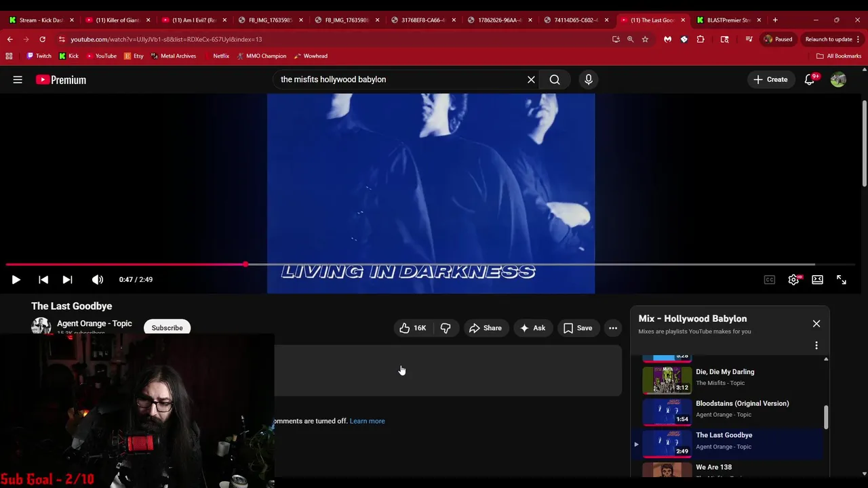The height and width of the screenshot is (488, 868).
Task: Play the paused video
Action: (16, 280)
